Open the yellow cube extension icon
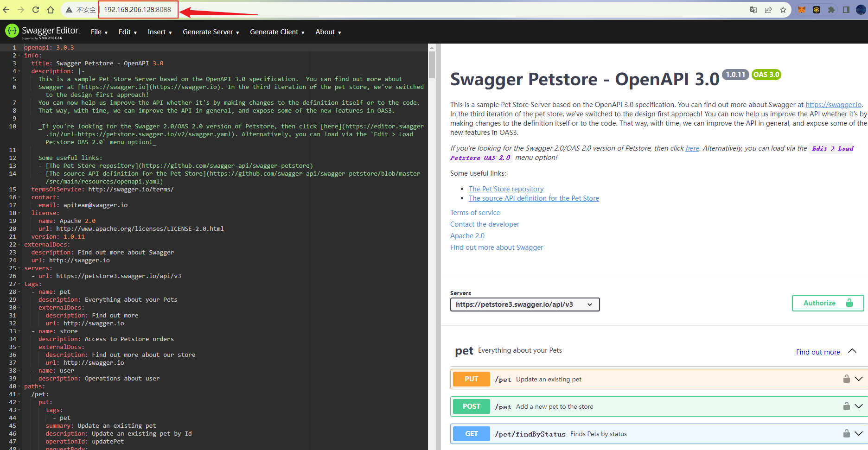Screen dimensions: 868x450 click(x=817, y=10)
